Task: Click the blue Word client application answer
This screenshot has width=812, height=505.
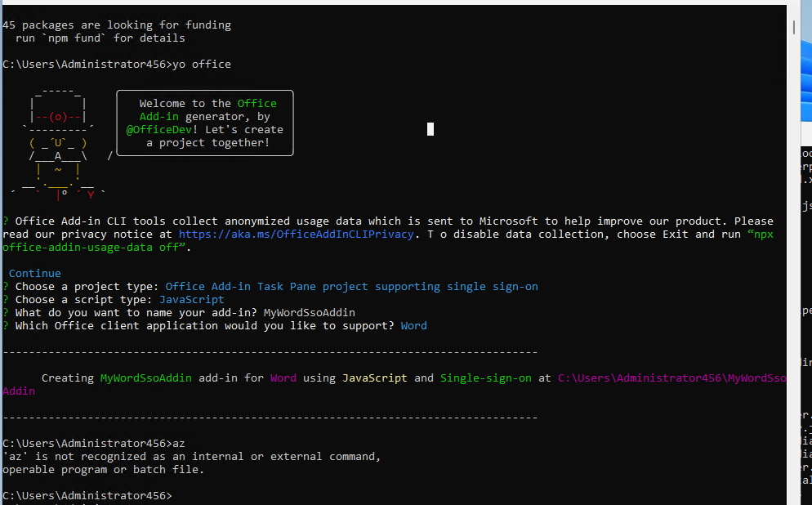Action: [x=414, y=326]
